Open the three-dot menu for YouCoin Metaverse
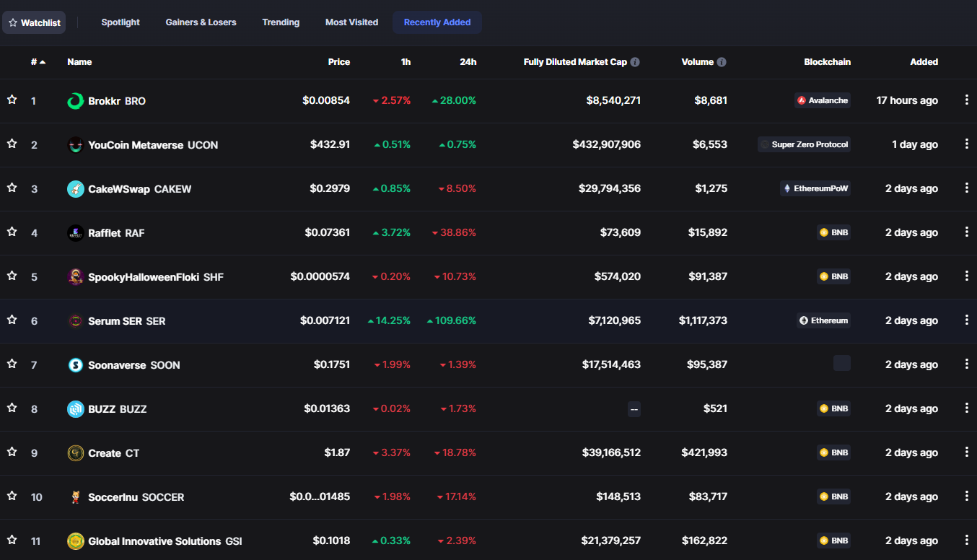The width and height of the screenshot is (977, 560). pos(967,144)
